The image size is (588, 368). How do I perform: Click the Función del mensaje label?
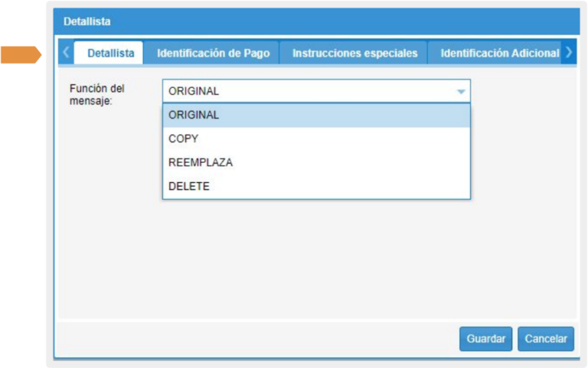(x=96, y=94)
